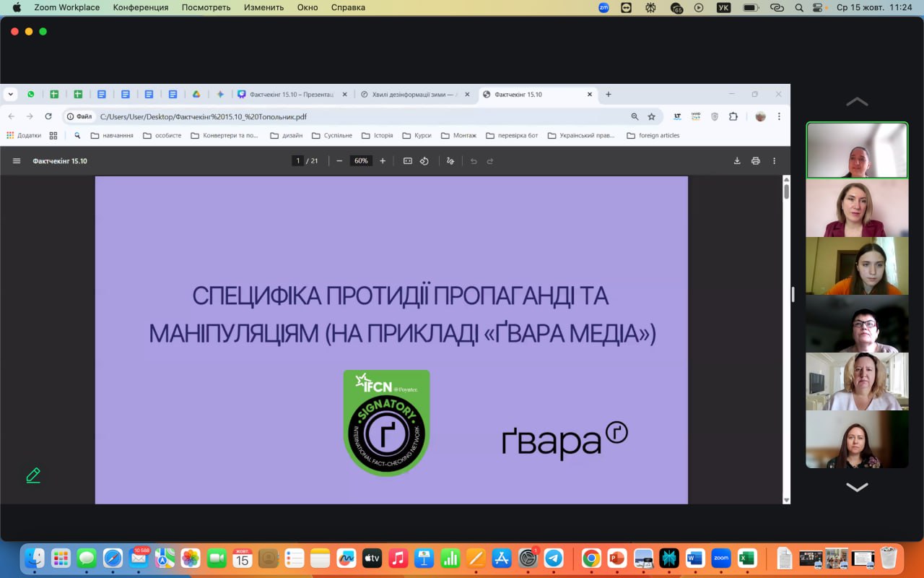924x578 pixels.
Task: Download the PDF file
Action: pyautogui.click(x=737, y=161)
